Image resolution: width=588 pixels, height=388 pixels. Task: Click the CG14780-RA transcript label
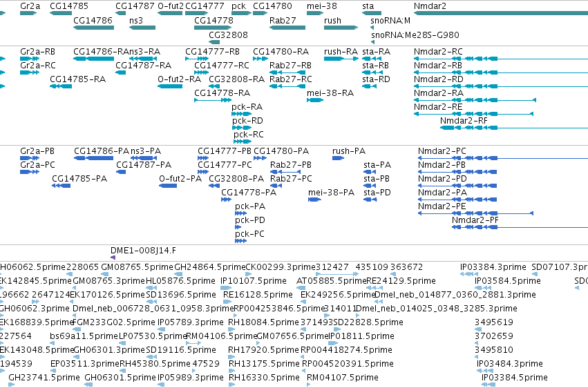(x=281, y=51)
